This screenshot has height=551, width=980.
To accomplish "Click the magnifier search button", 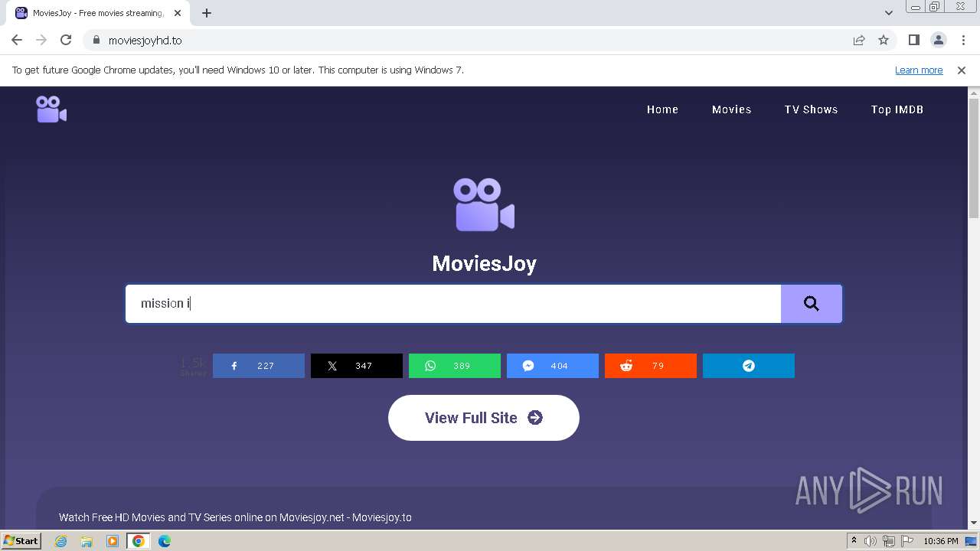I will coord(812,304).
